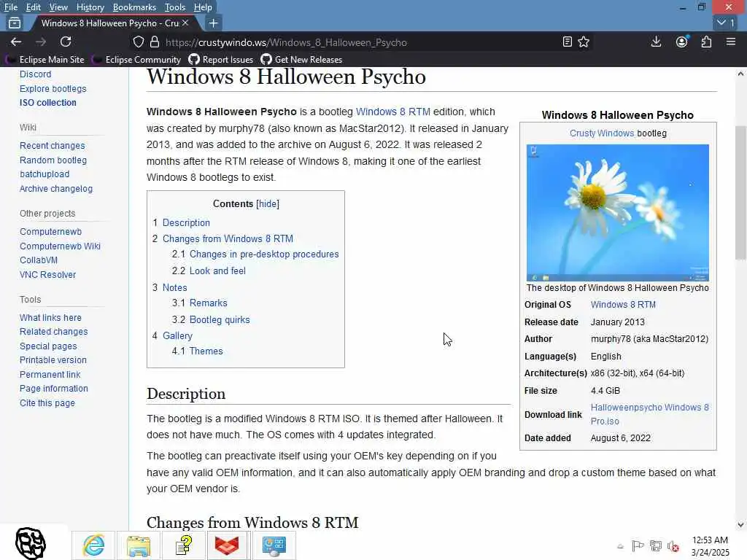Go back to the previous page
This screenshot has height=560, width=747.
click(x=16, y=42)
